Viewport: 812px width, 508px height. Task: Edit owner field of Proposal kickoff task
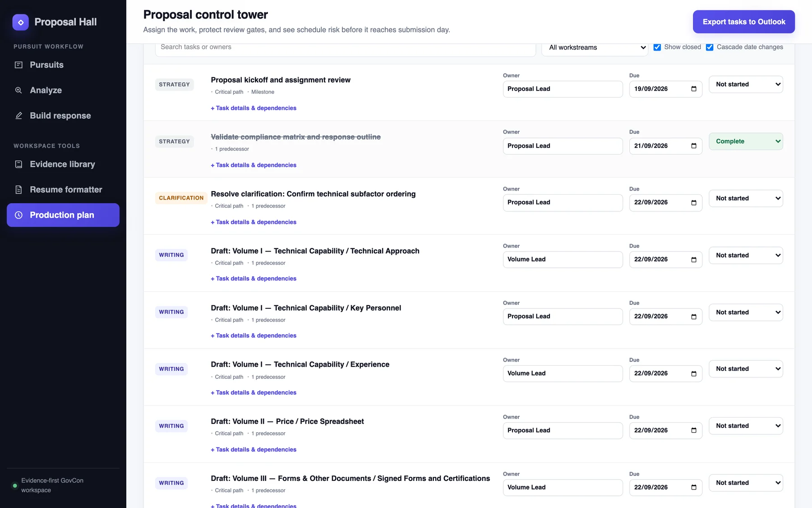tap(563, 89)
